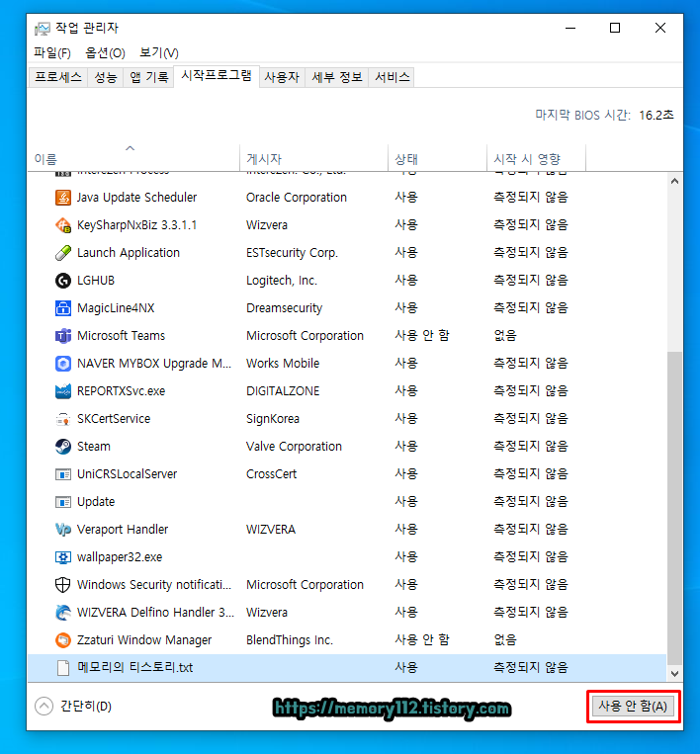
Task: Sort by the 게시자 column header
Action: (x=313, y=158)
